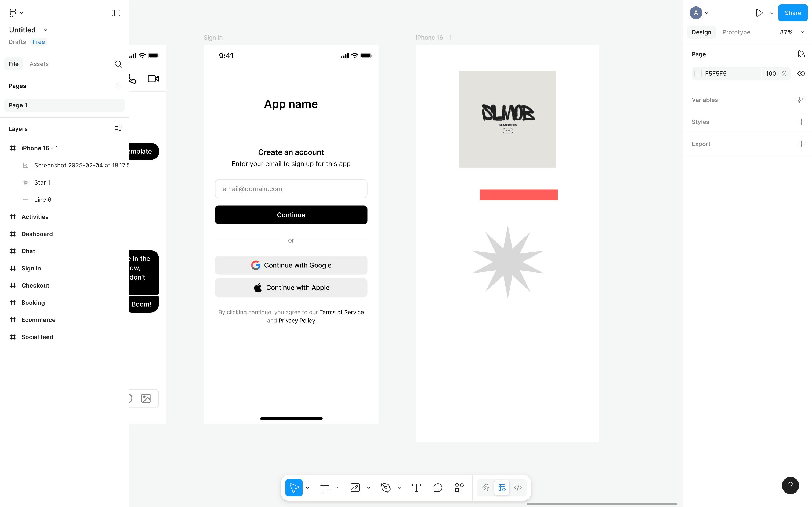Click the search icon in file panel
Screen dimensions: 812x507
coord(118,64)
